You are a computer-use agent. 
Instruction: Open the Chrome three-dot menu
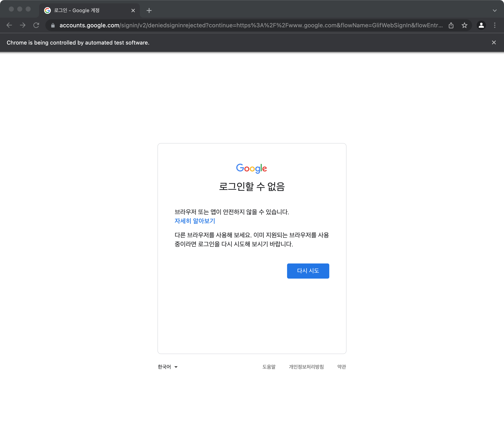(x=495, y=25)
